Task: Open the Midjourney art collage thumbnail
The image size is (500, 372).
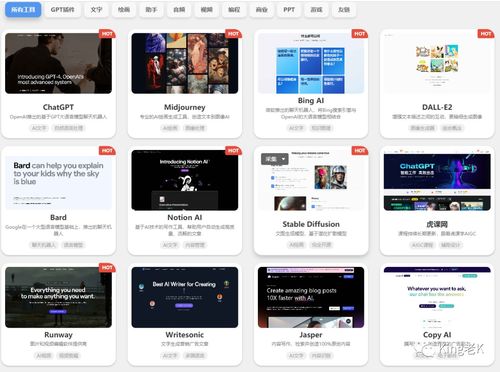Action: (x=185, y=63)
